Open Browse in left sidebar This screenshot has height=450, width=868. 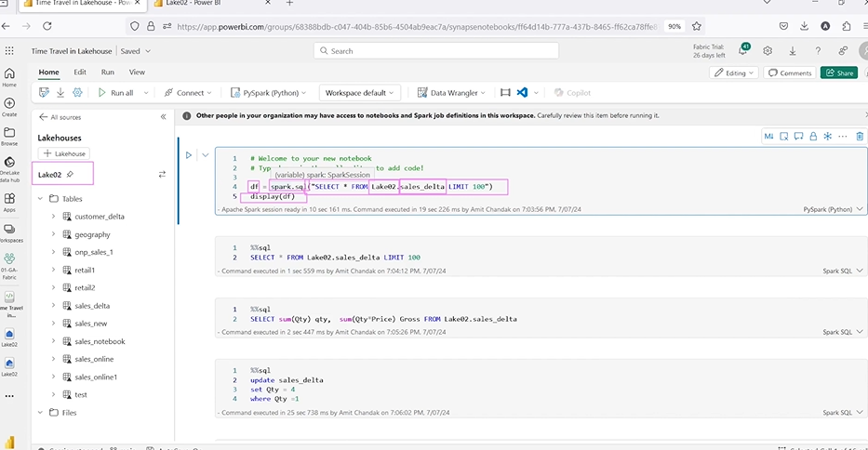click(x=9, y=136)
